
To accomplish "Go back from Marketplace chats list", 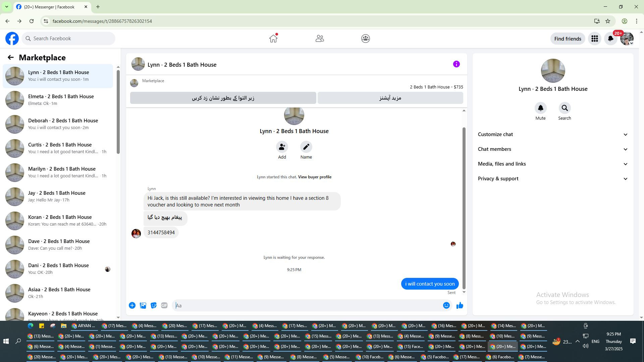I will click(x=11, y=58).
